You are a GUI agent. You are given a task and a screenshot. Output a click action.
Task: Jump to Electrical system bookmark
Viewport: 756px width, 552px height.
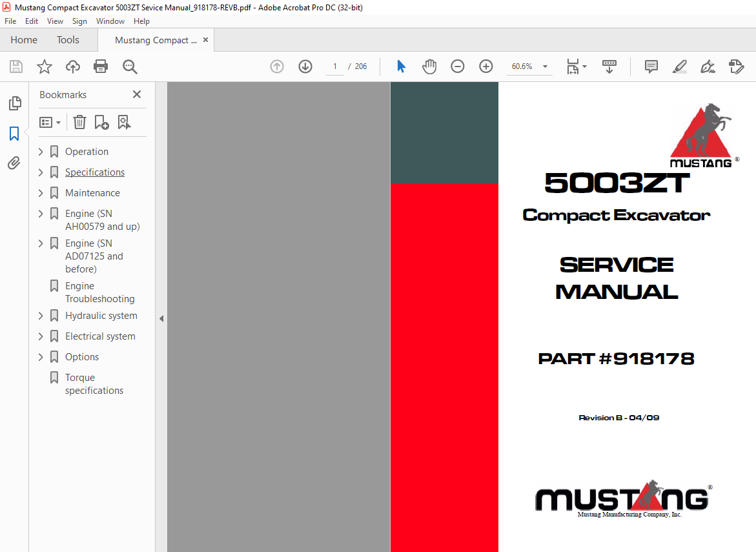[x=100, y=336]
